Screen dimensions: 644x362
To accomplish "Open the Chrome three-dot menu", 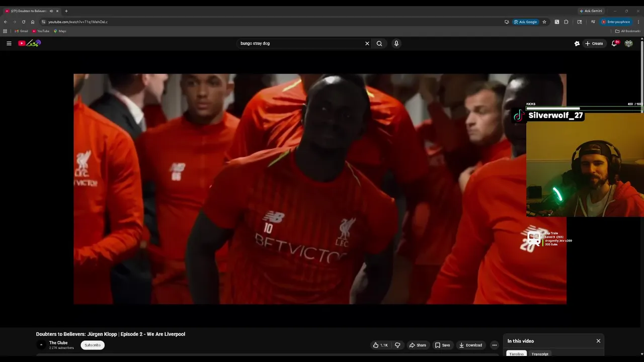I will pos(638,22).
